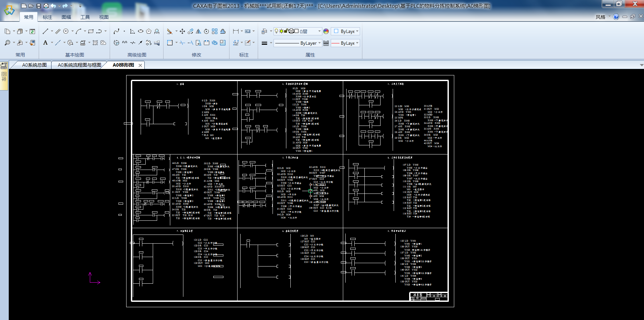The height and width of the screenshot is (320, 644).
Task: Switch to the 图幅 ribbon tab
Action: point(66,17)
